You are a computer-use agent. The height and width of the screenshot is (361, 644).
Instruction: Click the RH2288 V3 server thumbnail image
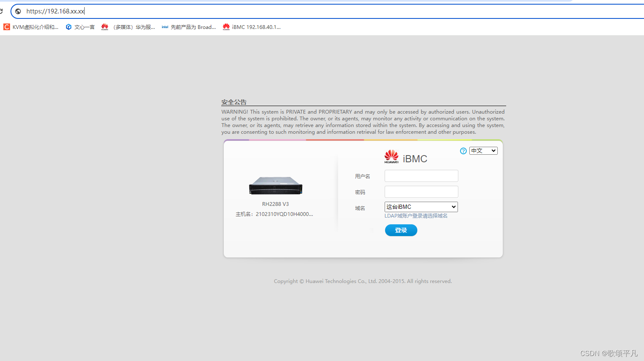[275, 185]
